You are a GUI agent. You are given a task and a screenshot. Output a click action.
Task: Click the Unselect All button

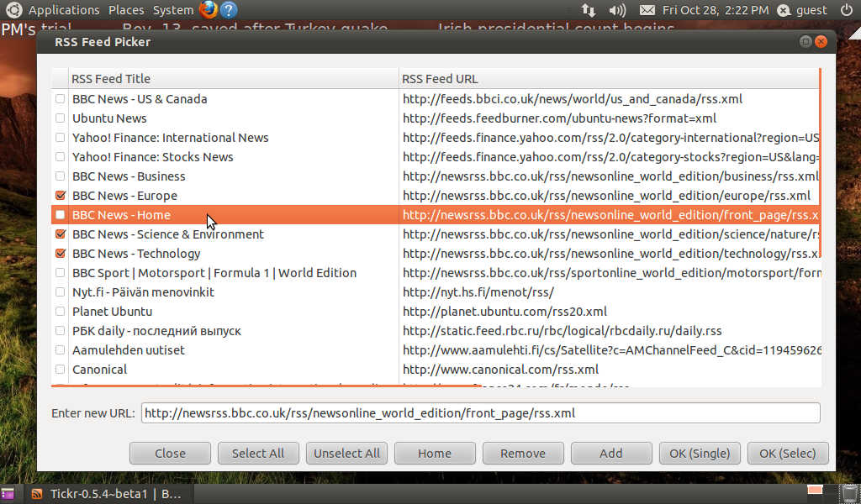coord(346,454)
